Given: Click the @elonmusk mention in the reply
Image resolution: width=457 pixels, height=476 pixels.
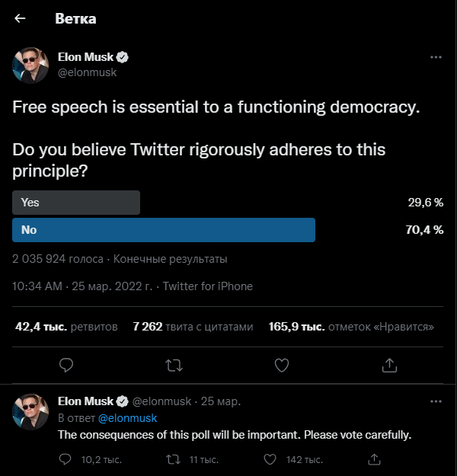Looking at the screenshot, I should click(127, 418).
